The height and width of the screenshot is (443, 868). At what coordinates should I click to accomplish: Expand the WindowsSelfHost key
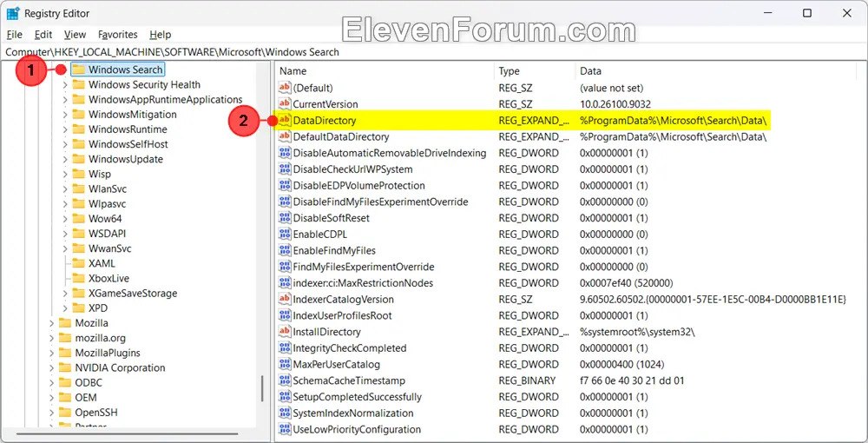coord(65,144)
